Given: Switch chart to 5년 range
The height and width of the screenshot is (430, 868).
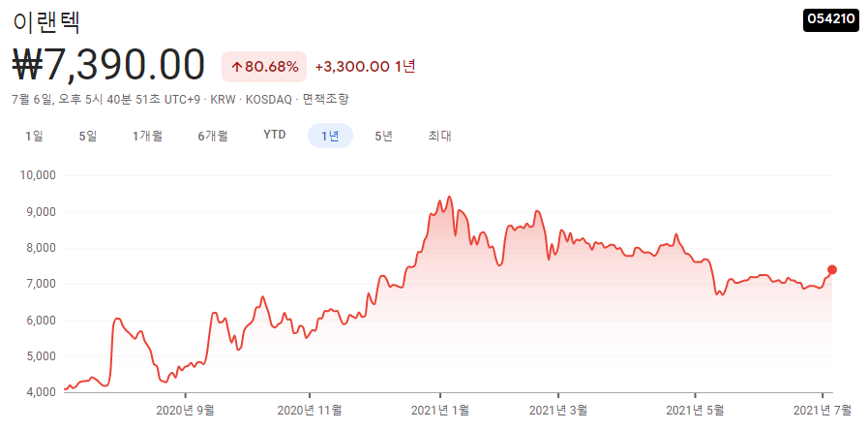Looking at the screenshot, I should pos(383,136).
